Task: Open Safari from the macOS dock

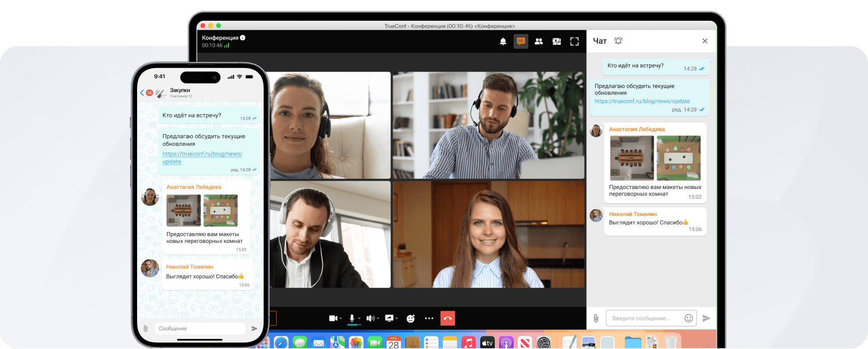Action: tap(281, 343)
